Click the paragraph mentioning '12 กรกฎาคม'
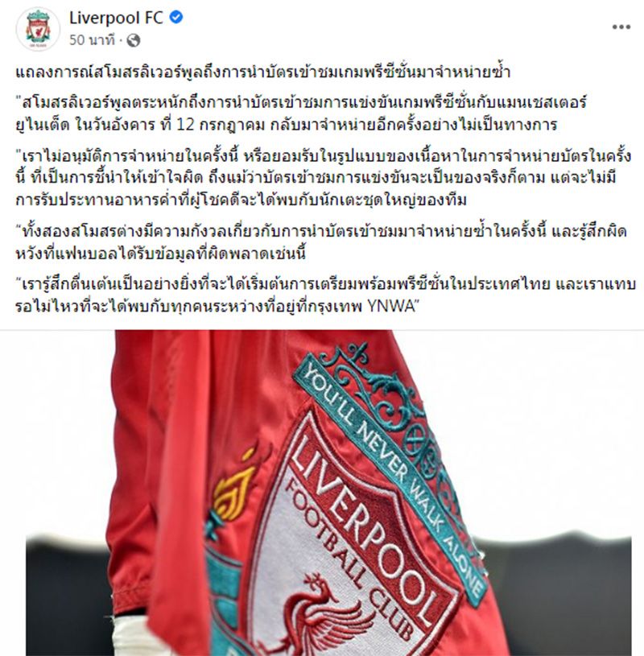This screenshot has height=656, width=644. (301, 113)
